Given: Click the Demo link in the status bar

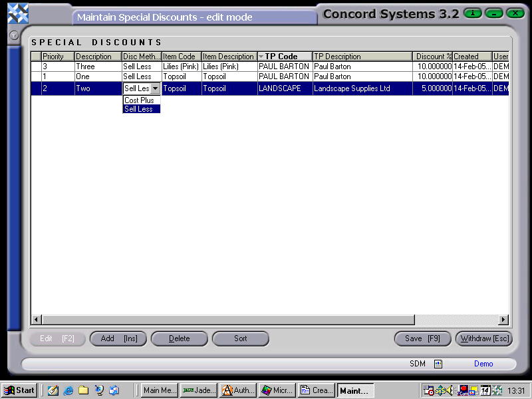Looking at the screenshot, I should (x=483, y=364).
